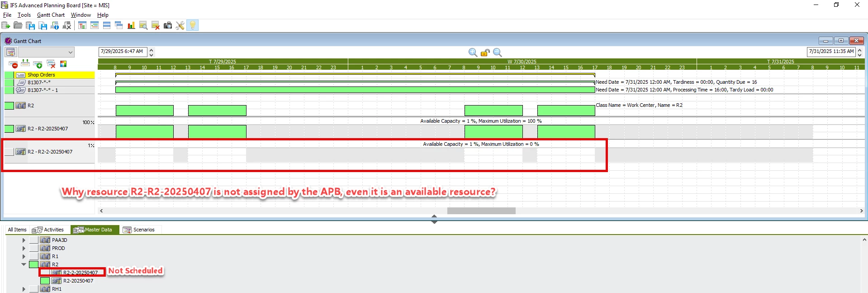The width and height of the screenshot is (868, 293).
Task: Expand the R1 tree node
Action: pos(24,256)
